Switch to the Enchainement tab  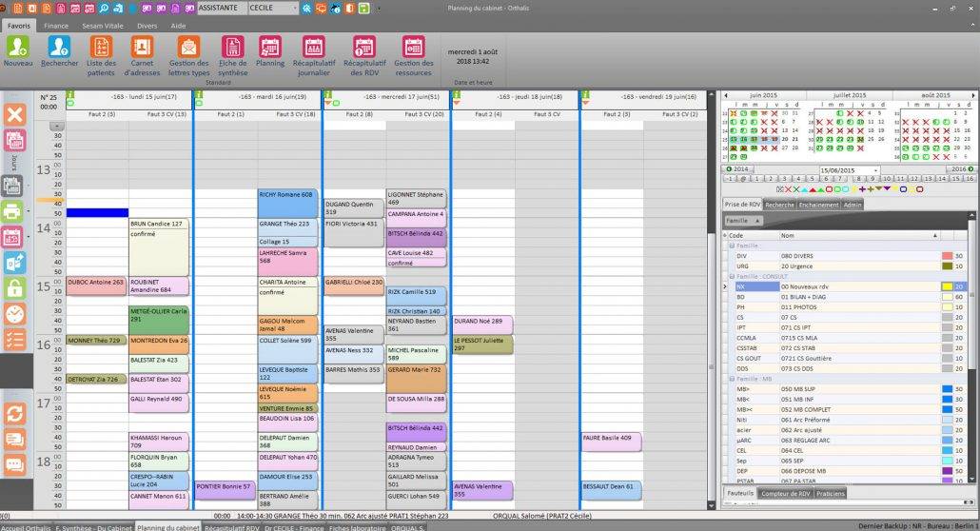click(818, 205)
